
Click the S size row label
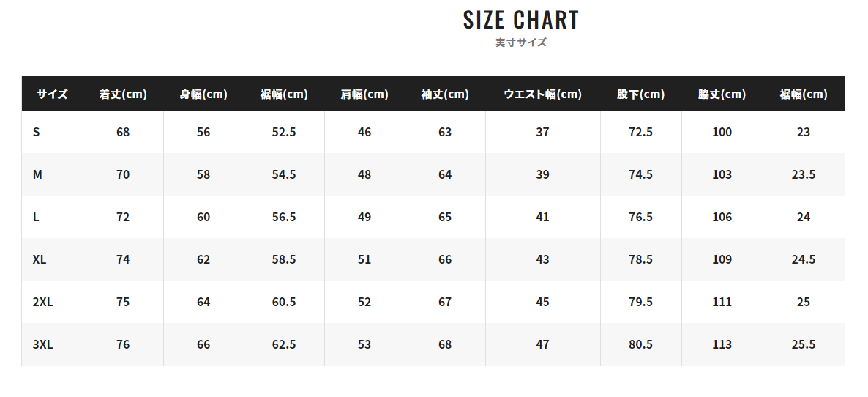pyautogui.click(x=37, y=132)
